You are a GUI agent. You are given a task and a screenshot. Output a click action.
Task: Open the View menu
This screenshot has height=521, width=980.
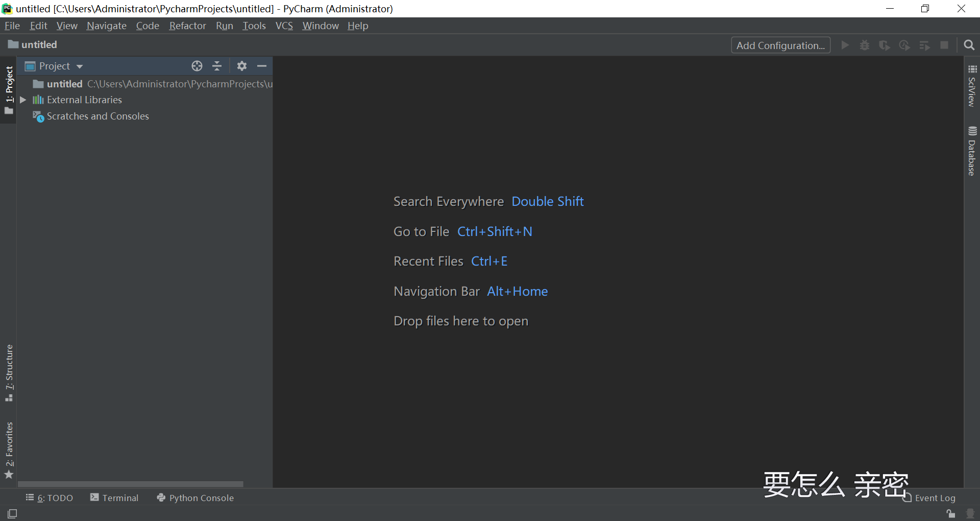(x=67, y=26)
